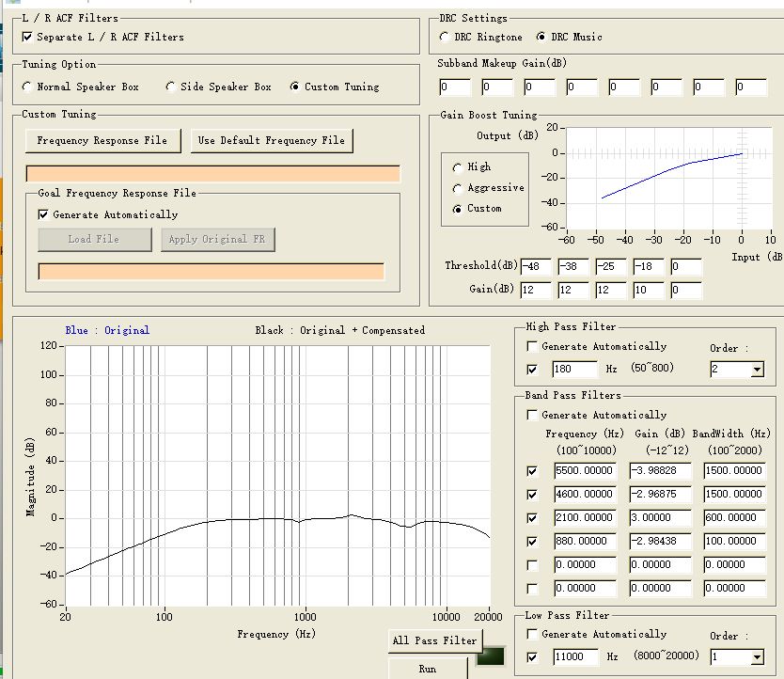The height and width of the screenshot is (679, 784).
Task: Click the Apply Original FR button
Action: click(217, 239)
